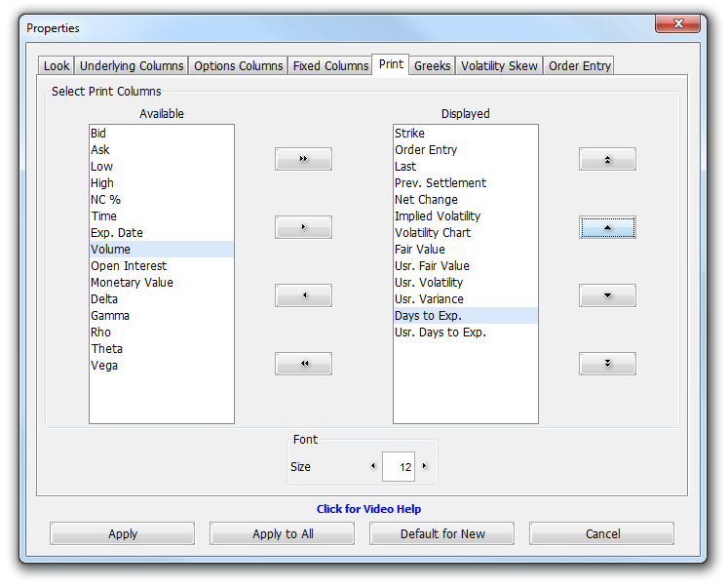Click the add selected column arrow button

(x=303, y=227)
